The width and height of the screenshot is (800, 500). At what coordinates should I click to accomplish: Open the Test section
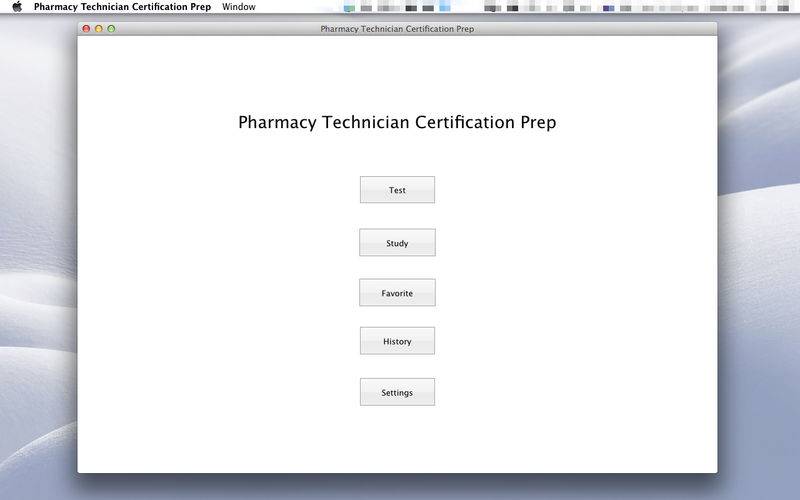(x=397, y=190)
